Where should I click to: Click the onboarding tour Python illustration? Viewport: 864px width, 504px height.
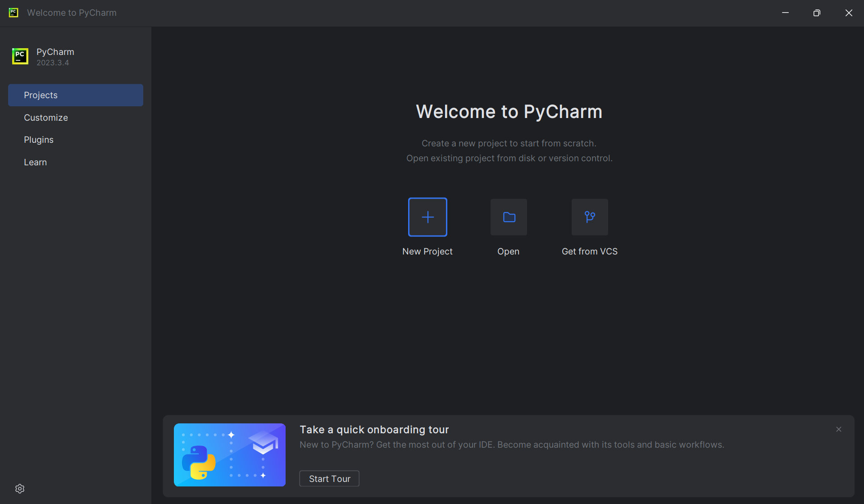[x=229, y=455]
